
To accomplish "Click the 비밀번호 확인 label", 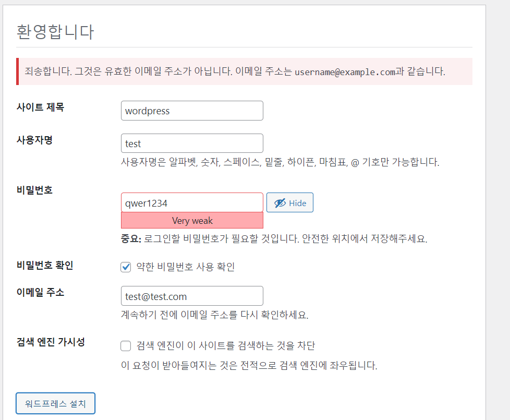I will tap(45, 265).
